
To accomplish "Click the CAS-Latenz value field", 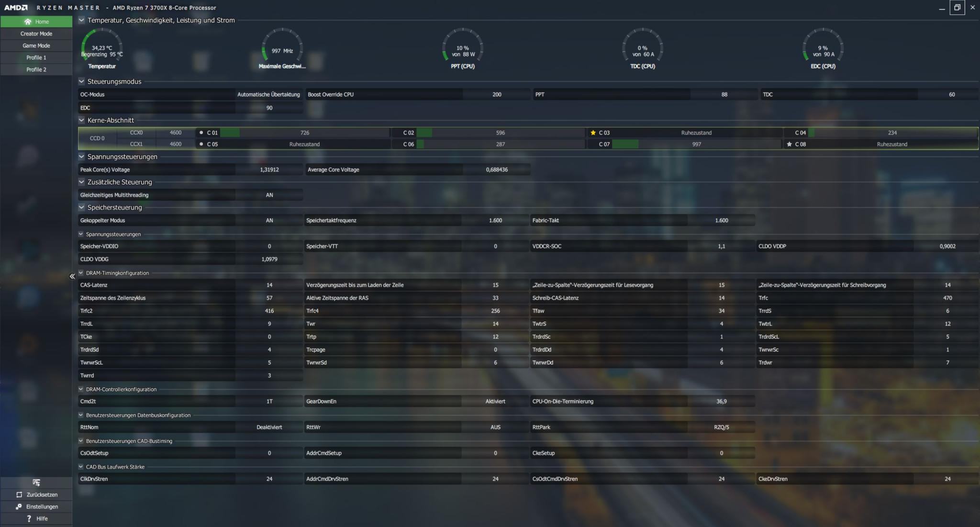I will tap(269, 285).
